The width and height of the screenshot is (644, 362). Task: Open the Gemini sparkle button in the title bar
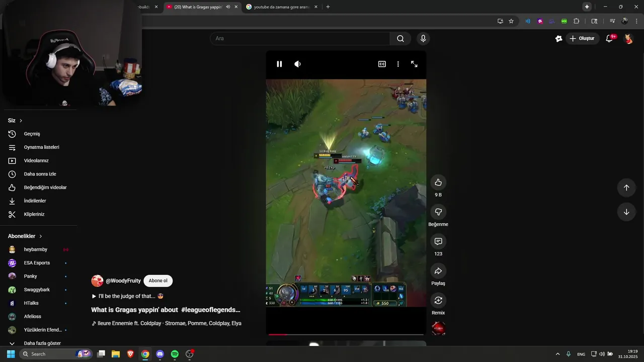pyautogui.click(x=587, y=7)
